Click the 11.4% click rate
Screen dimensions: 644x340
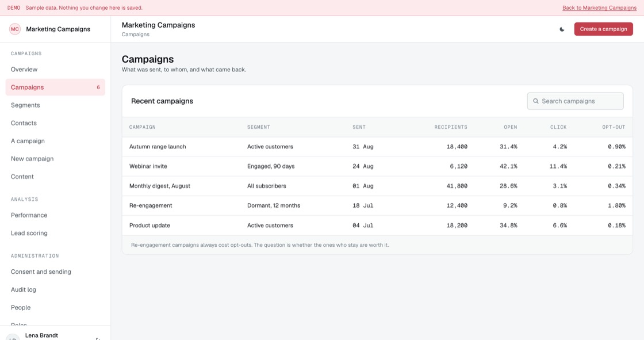point(558,166)
